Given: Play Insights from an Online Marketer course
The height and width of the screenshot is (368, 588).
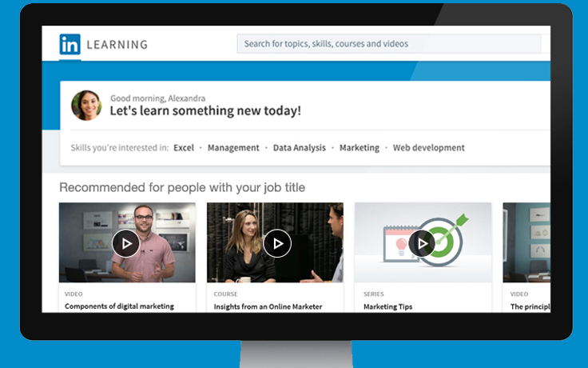Looking at the screenshot, I should (x=276, y=242).
